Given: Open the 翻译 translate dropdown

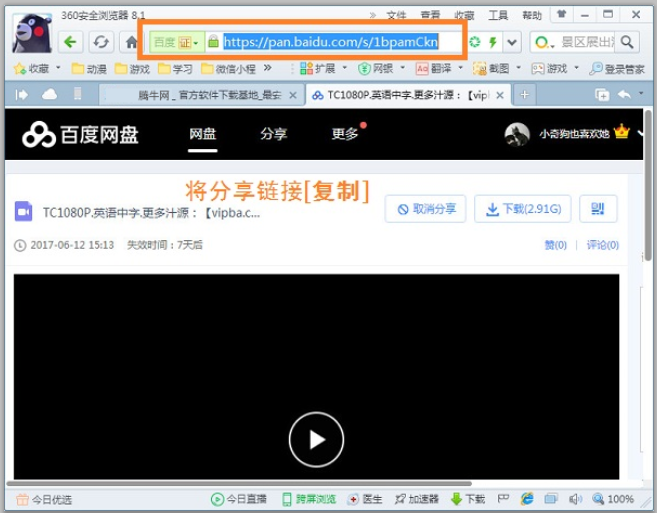Looking at the screenshot, I should (x=439, y=68).
